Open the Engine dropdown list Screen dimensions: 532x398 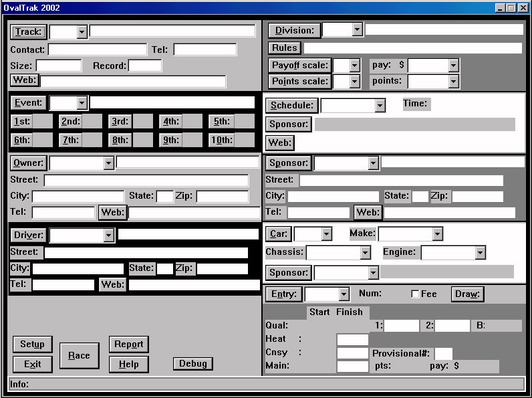click(x=480, y=253)
